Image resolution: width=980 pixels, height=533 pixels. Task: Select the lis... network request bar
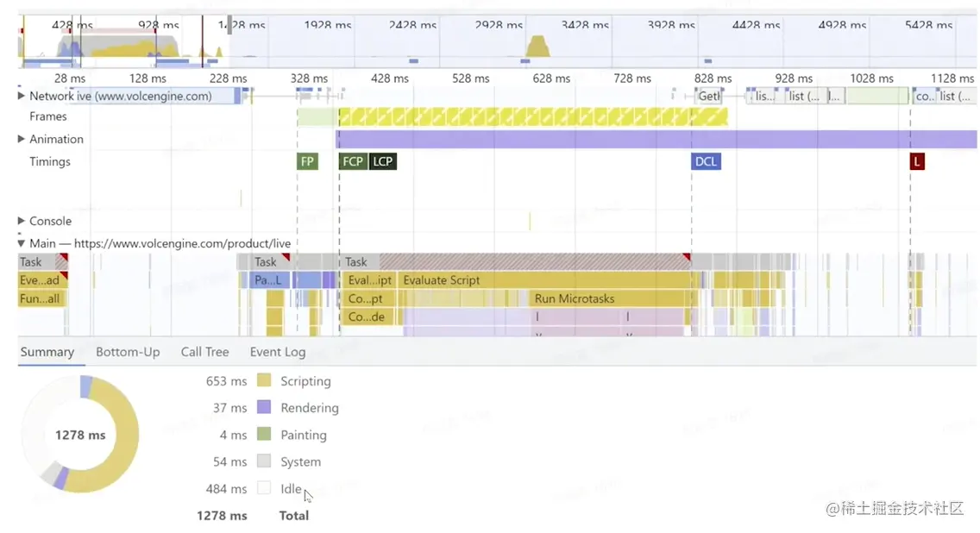coord(765,97)
